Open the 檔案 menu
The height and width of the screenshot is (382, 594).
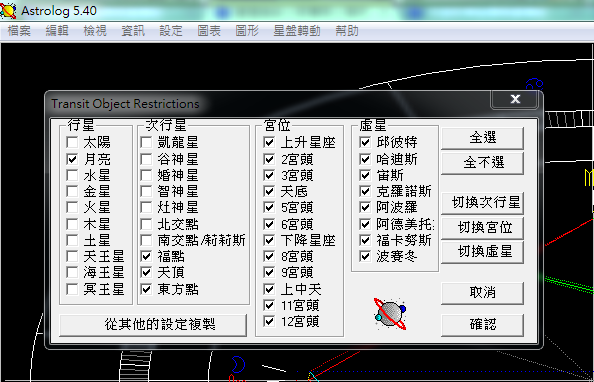19,31
